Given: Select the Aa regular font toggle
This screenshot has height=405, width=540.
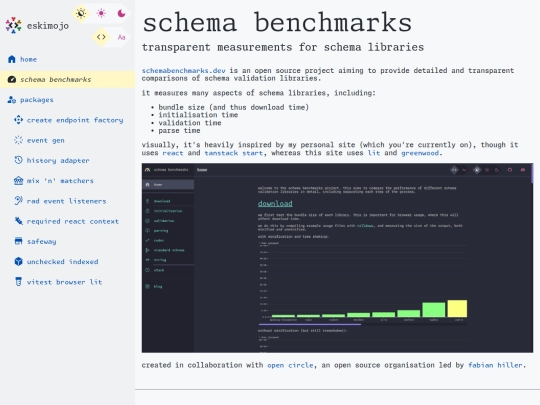Looking at the screenshot, I should 121,37.
